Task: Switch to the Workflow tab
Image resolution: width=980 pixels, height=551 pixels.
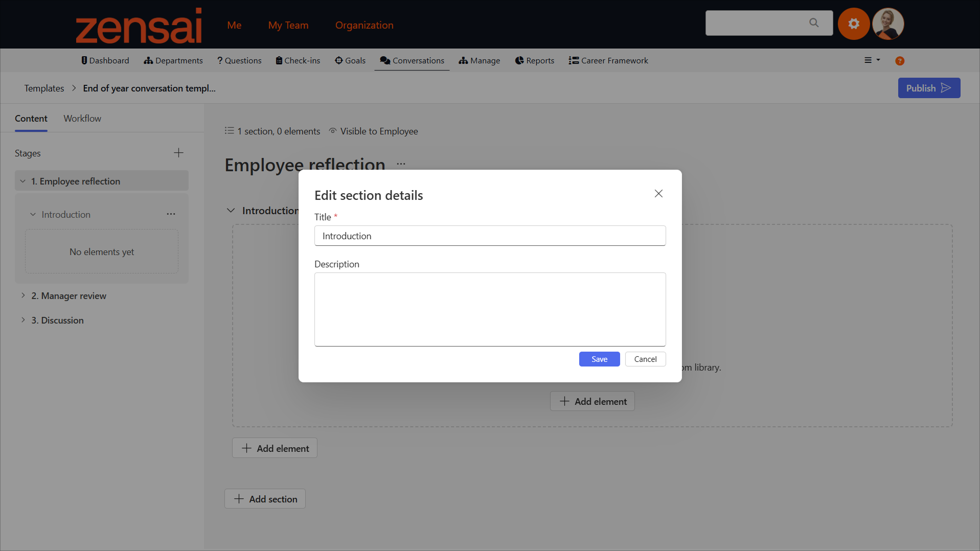Action: 82,118
